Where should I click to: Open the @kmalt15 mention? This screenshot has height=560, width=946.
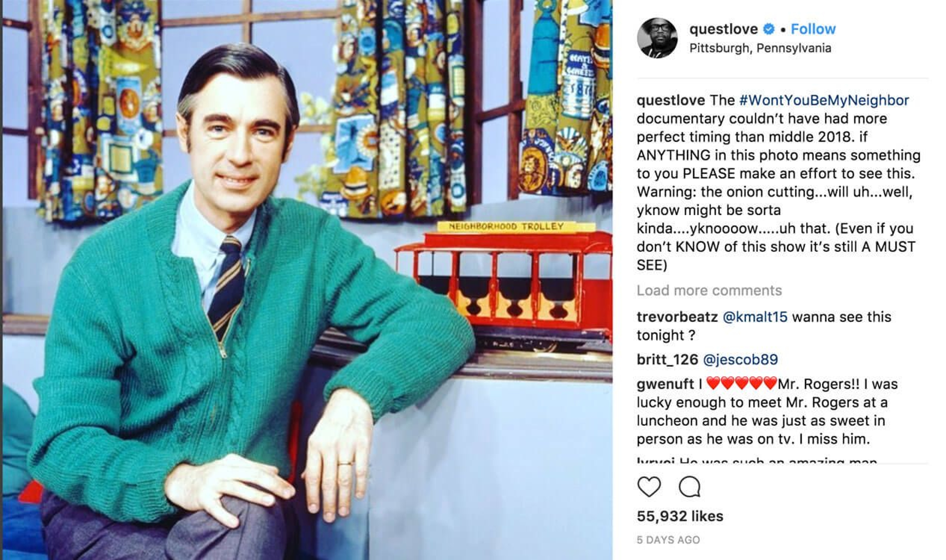[x=755, y=317]
